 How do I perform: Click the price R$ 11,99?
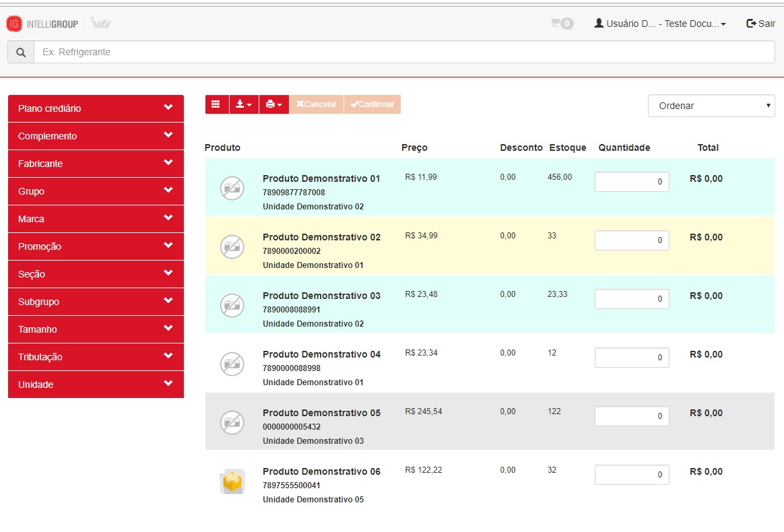(421, 177)
